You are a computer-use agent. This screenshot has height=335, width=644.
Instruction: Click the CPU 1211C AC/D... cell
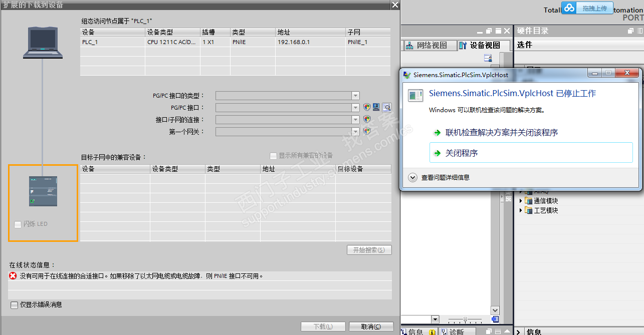click(x=172, y=42)
